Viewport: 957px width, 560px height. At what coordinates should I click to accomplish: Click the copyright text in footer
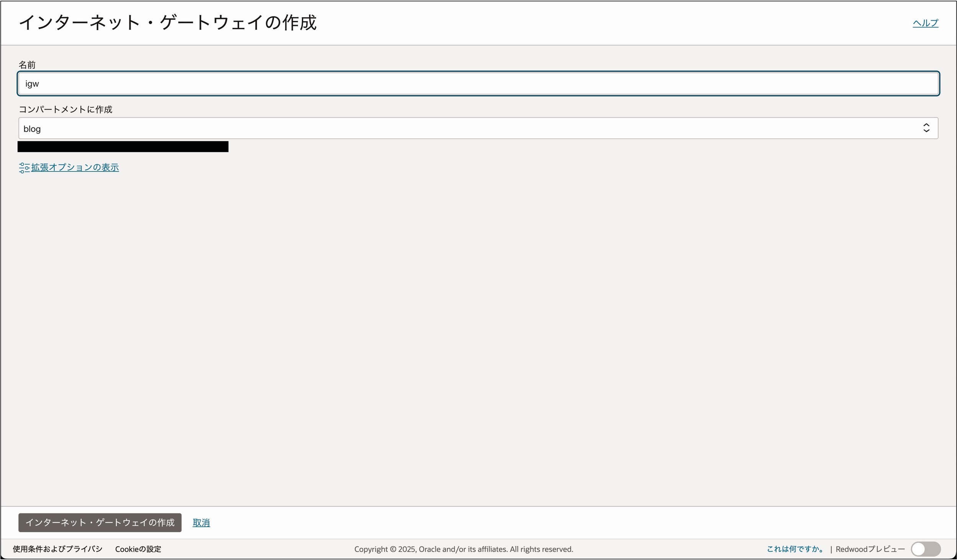(x=464, y=549)
